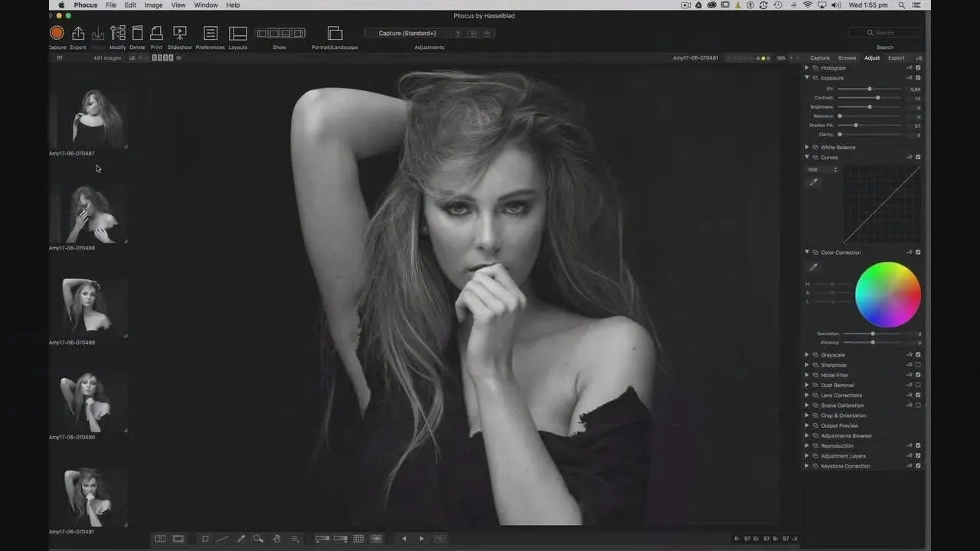
Task: Enable the Sharpness adjustment checkbox
Action: [918, 365]
